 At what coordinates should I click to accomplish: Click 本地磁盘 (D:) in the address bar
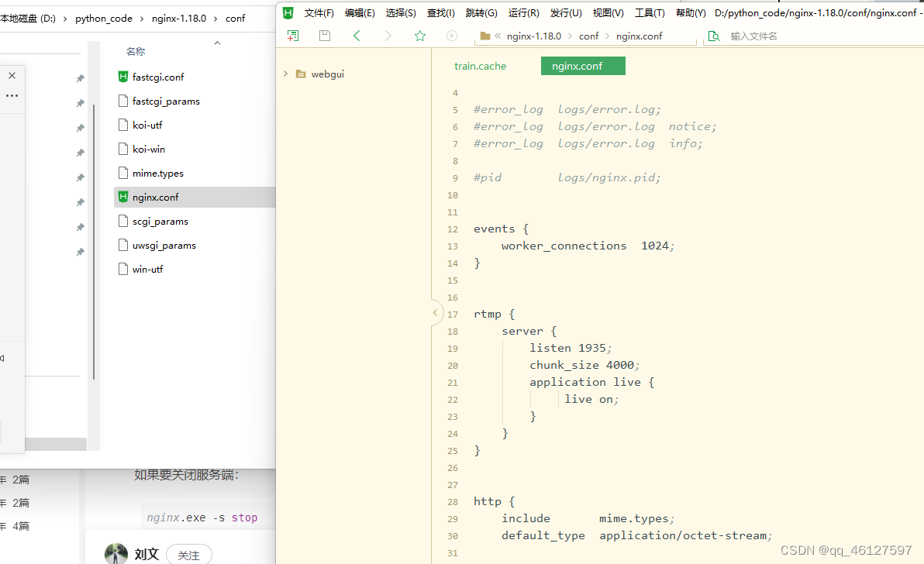click(28, 19)
